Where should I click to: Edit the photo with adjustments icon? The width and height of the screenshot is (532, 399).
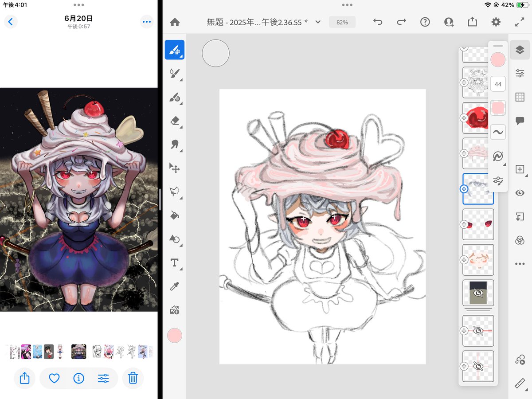pos(103,378)
